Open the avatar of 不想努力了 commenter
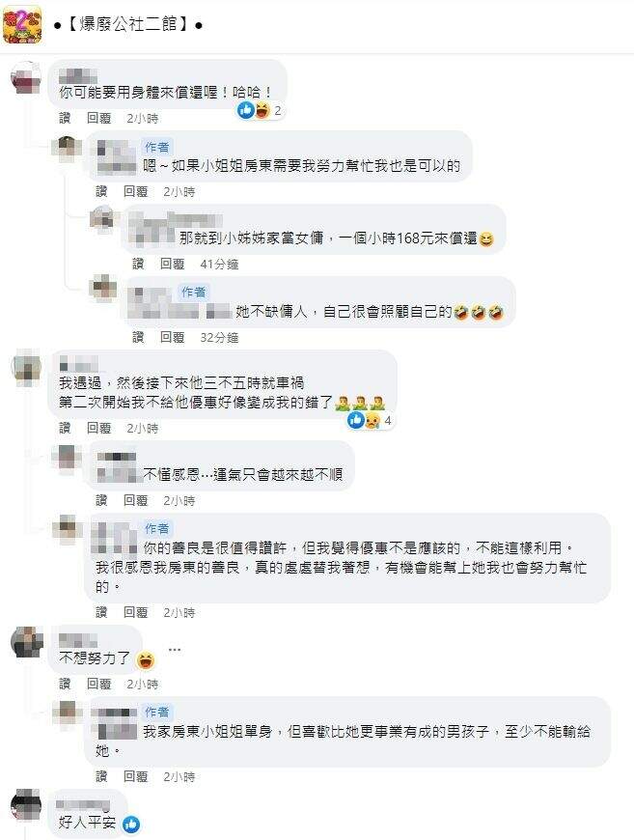 (x=26, y=641)
